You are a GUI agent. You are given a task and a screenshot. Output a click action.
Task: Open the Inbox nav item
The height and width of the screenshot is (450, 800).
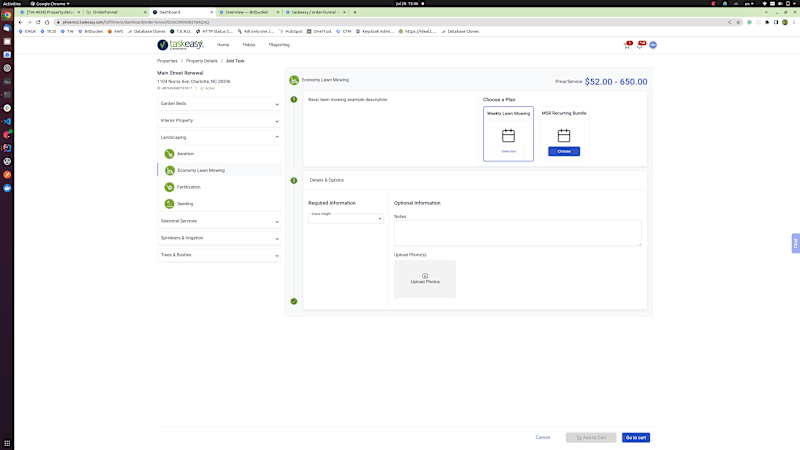(x=249, y=45)
